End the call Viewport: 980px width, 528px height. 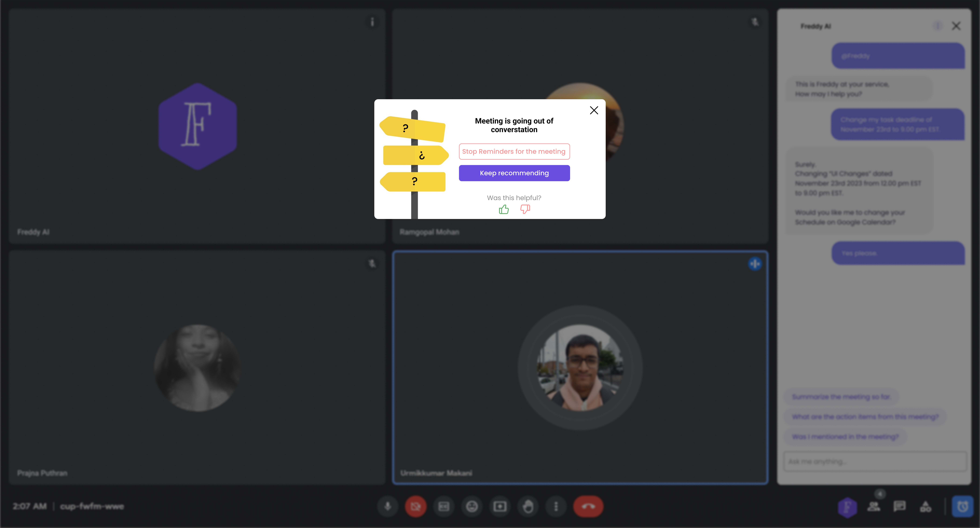[588, 506]
